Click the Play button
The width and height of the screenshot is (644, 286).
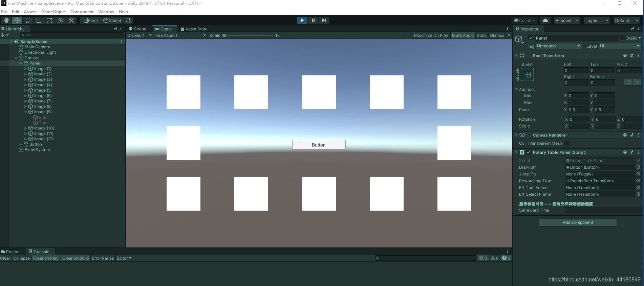(302, 20)
